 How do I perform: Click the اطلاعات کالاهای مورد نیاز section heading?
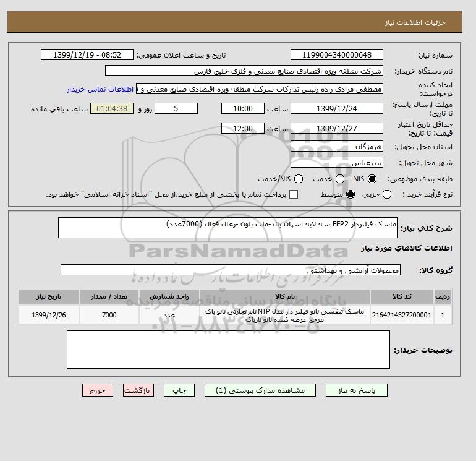pos(407,248)
